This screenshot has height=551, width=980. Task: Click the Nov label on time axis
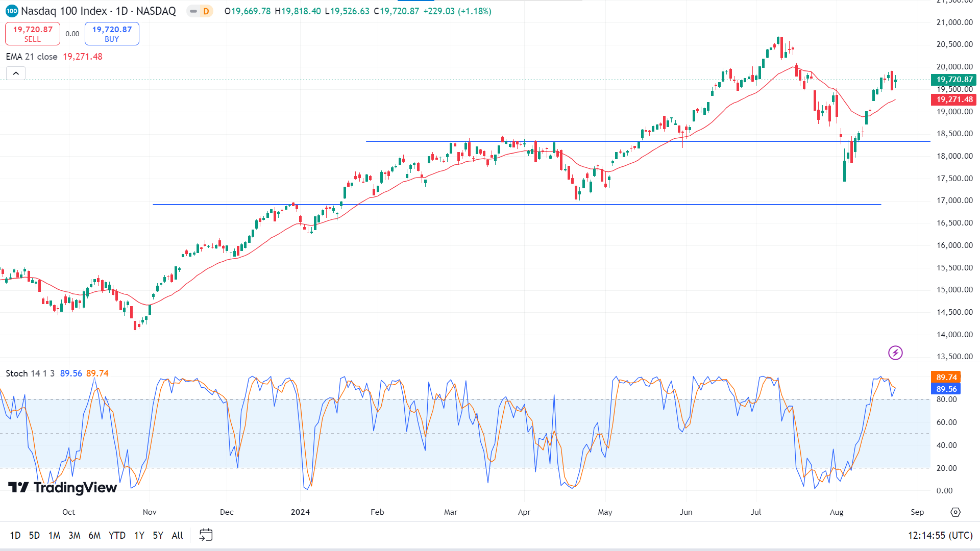[x=150, y=512]
